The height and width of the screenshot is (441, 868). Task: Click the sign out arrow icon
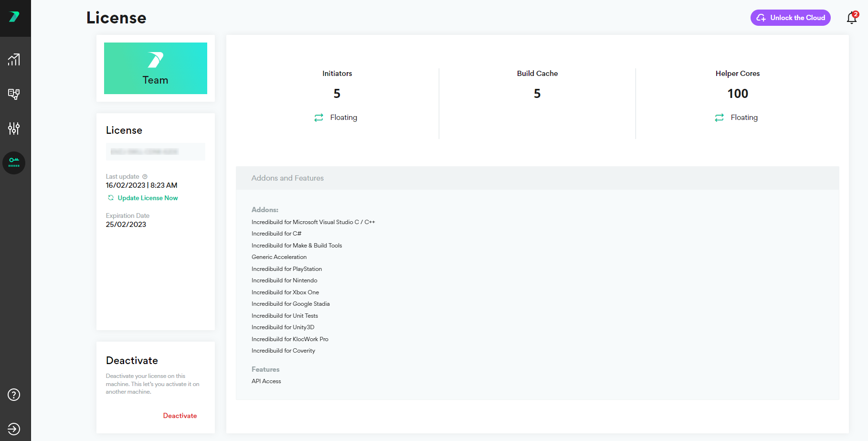(14, 429)
